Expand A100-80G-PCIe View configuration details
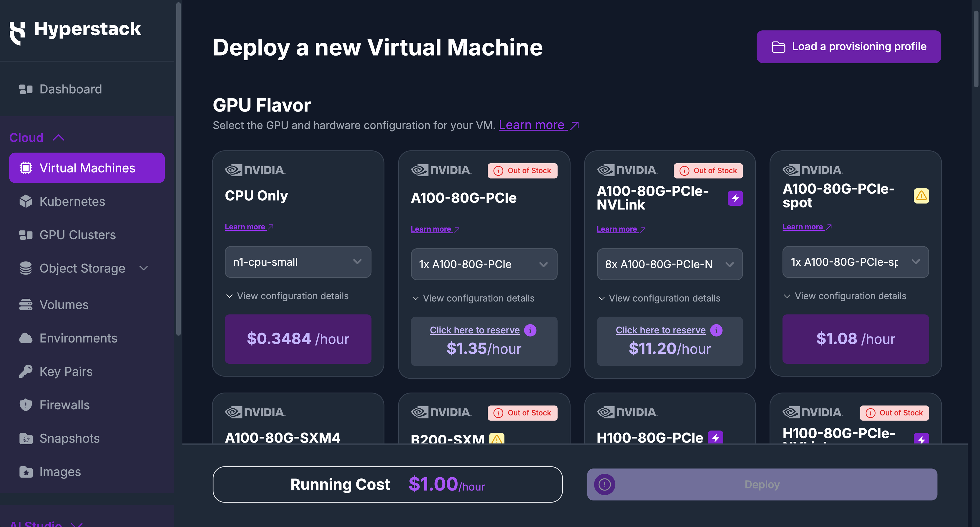The width and height of the screenshot is (980, 527). tap(473, 298)
